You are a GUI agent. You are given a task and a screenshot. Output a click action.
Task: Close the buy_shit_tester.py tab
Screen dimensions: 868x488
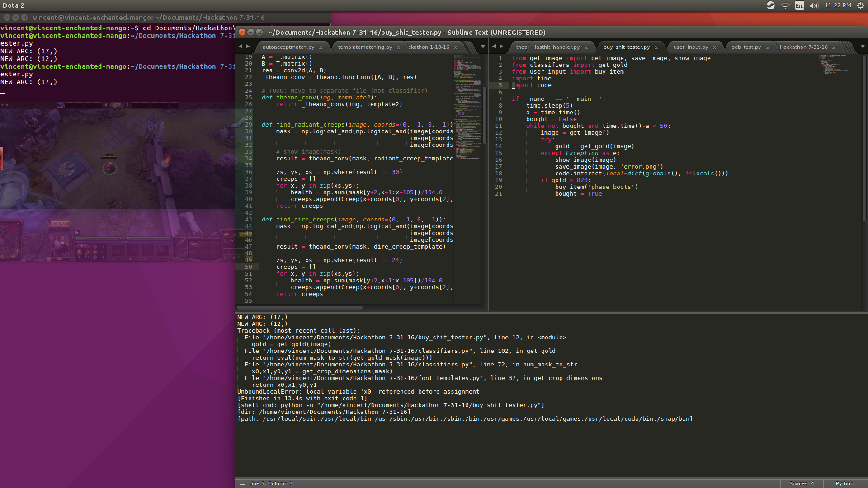pos(656,47)
